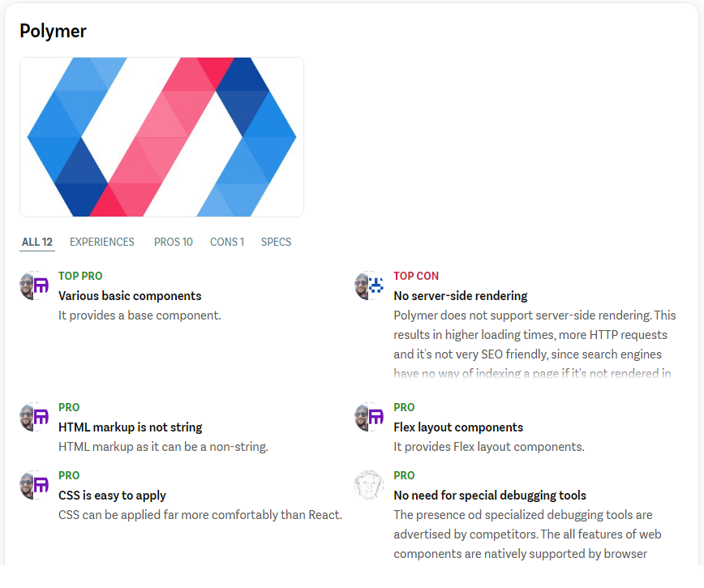Click sketch avatar beside No need for special debugging tools
This screenshot has width=704, height=588.
(369, 485)
